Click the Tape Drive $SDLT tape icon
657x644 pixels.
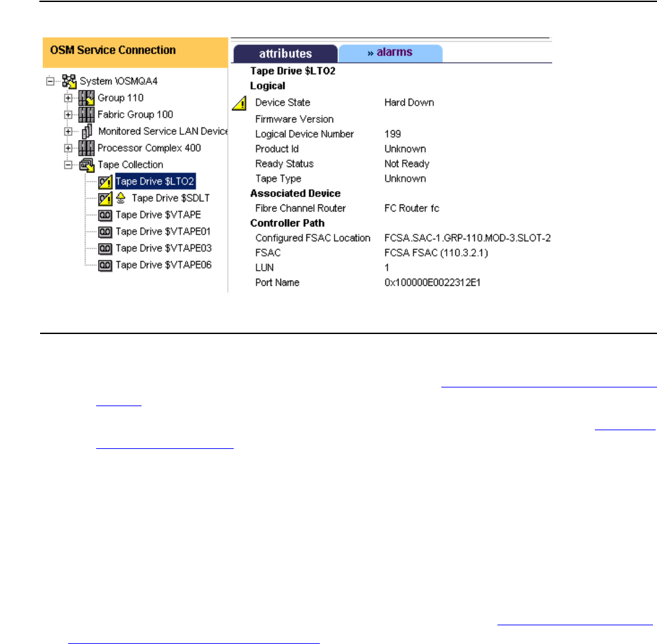pos(105,198)
